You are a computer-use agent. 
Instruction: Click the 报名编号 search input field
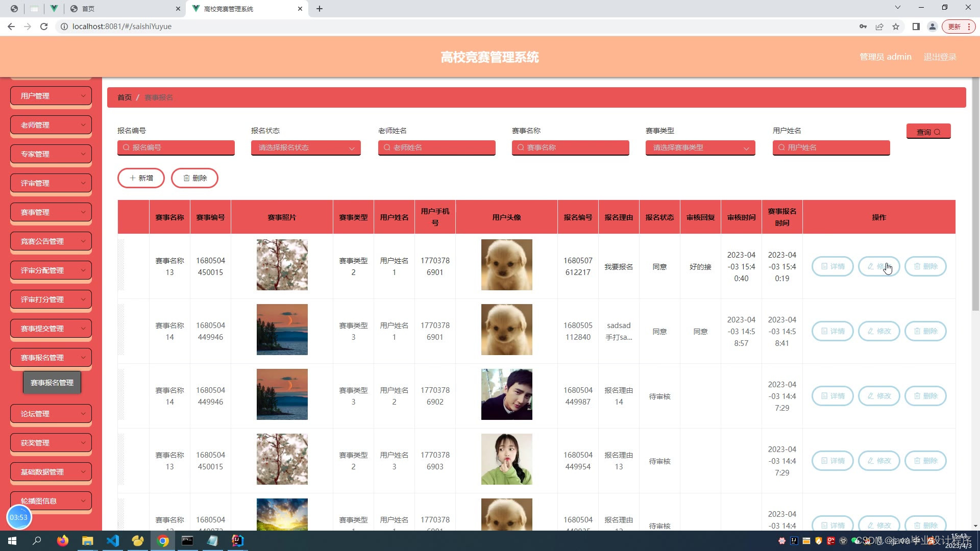tap(176, 147)
